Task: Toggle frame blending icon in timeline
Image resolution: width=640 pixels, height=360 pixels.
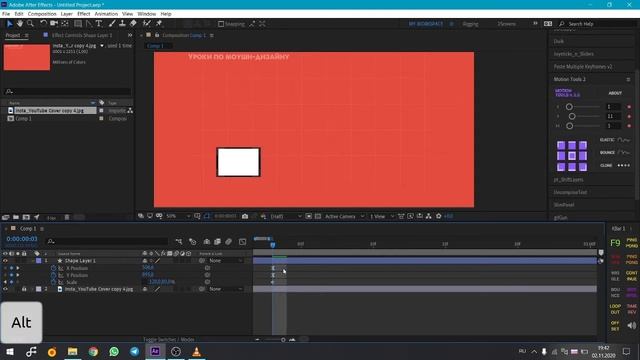Action: pos(218,242)
